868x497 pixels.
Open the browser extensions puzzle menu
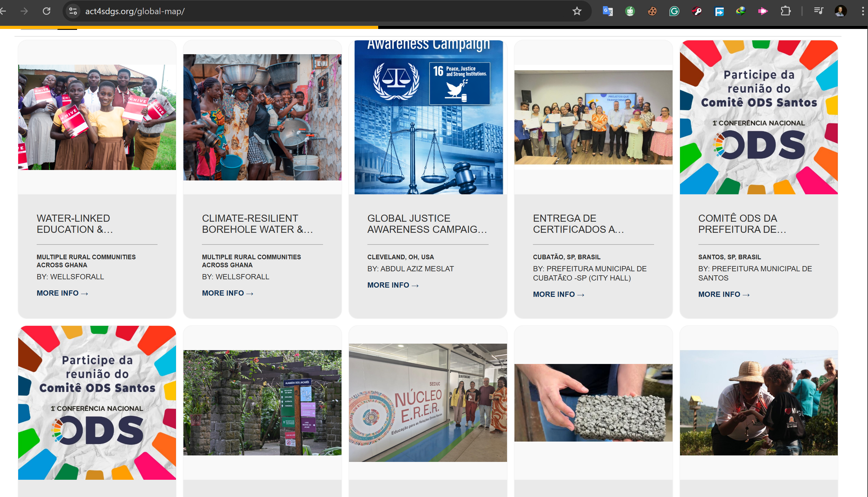[x=785, y=11]
